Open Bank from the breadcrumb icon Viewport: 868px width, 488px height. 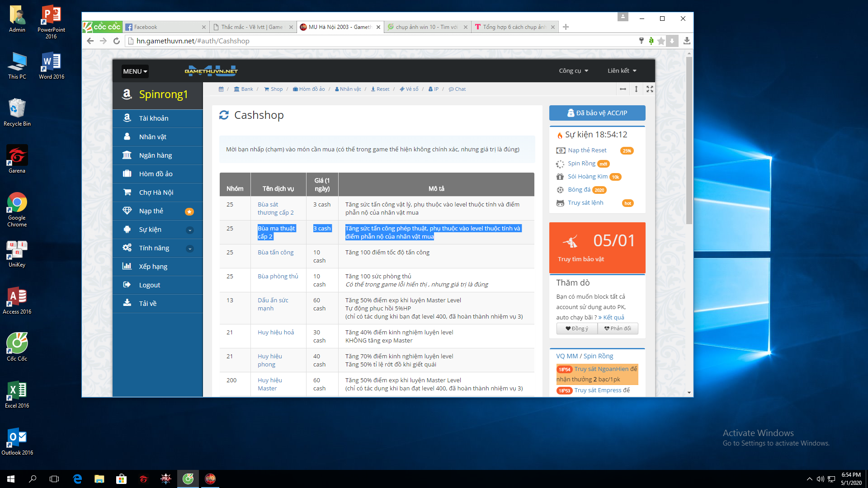[x=237, y=89]
